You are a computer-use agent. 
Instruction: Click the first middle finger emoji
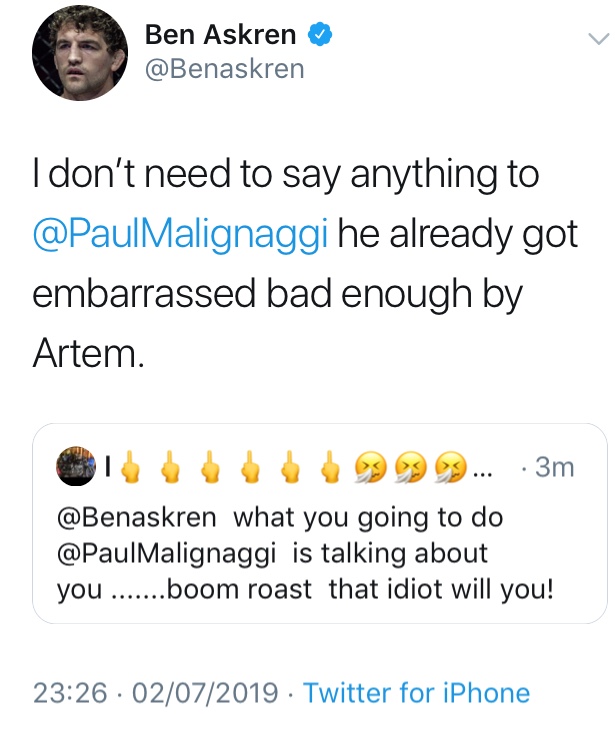coord(130,467)
